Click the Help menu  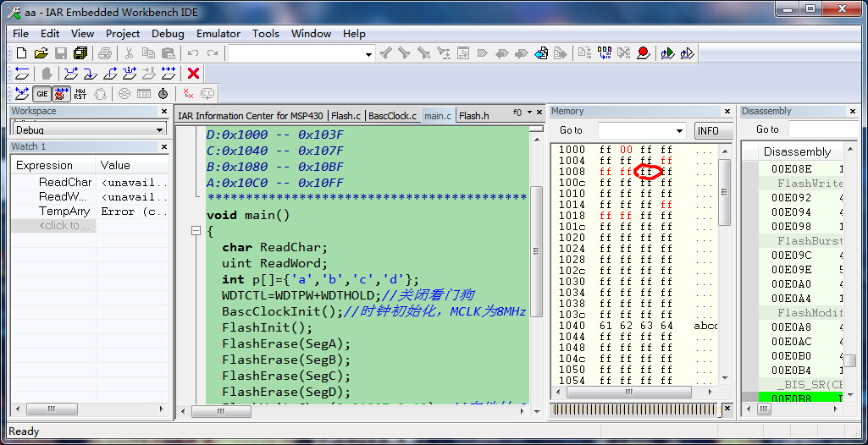pos(354,33)
